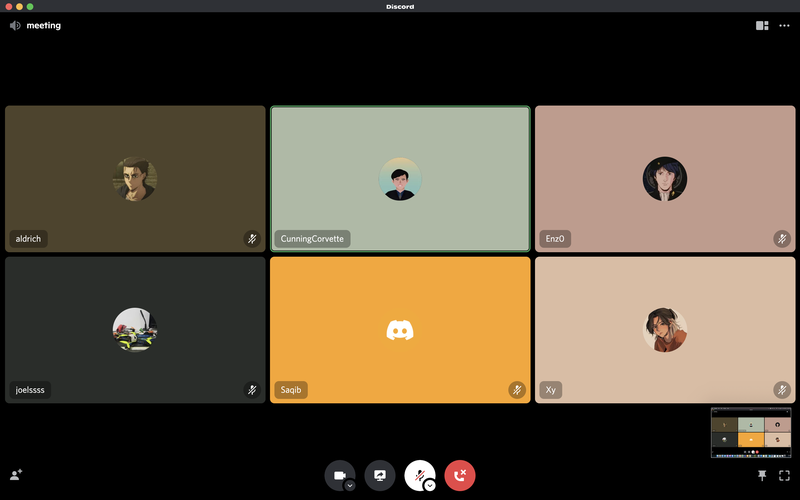This screenshot has height=500, width=800.
Task: Open the invite friends icon
Action: [x=16, y=476]
